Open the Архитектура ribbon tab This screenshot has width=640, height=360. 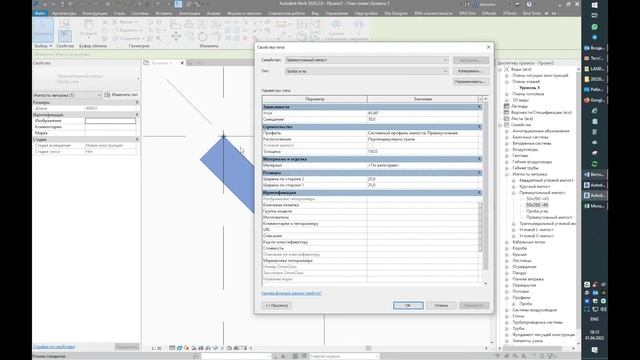(x=64, y=13)
